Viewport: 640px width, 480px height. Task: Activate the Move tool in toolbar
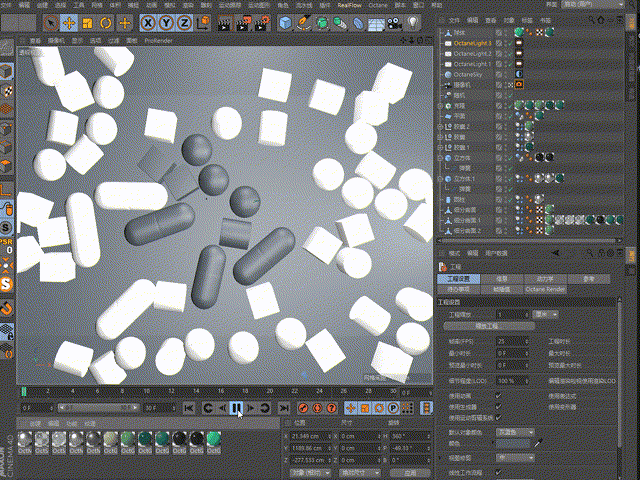pyautogui.click(x=69, y=23)
